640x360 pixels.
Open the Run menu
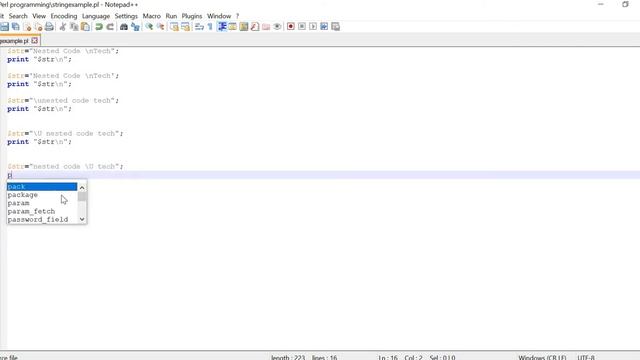(171, 16)
